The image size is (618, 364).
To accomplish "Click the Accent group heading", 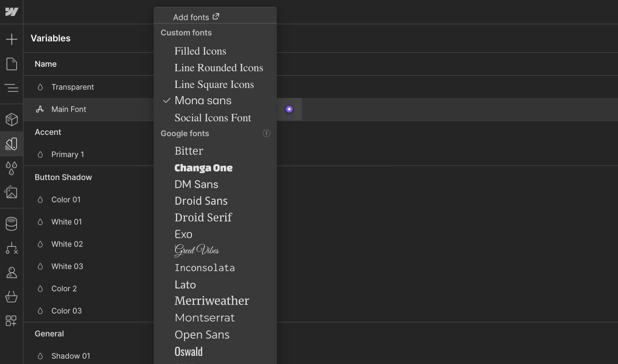I will [48, 132].
